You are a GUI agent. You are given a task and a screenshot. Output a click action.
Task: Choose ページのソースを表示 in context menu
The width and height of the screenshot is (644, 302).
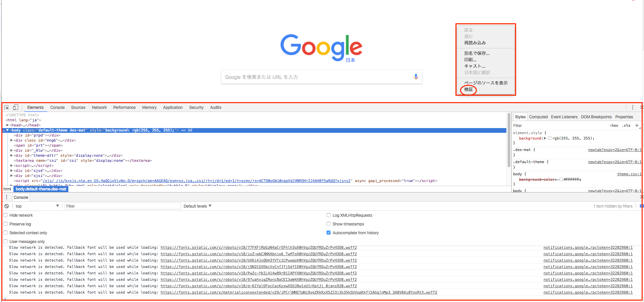486,83
